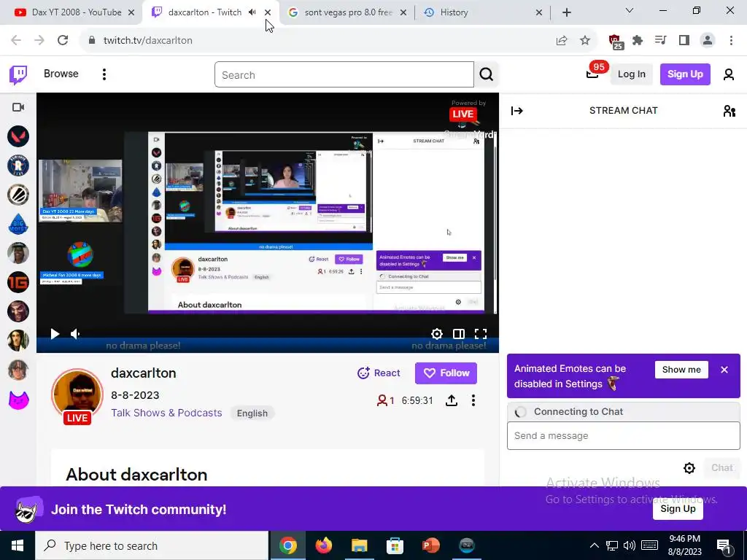This screenshot has height=560, width=747.
Task: Show hidden system tray icons
Action: point(594,545)
